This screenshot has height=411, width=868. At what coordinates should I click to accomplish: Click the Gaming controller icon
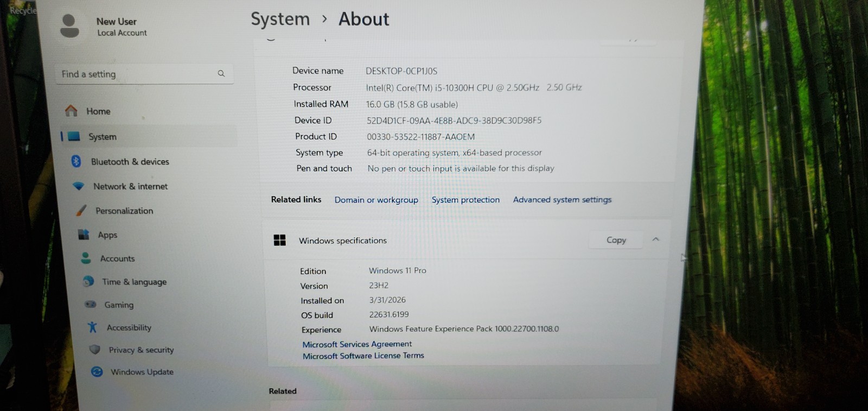click(x=91, y=304)
